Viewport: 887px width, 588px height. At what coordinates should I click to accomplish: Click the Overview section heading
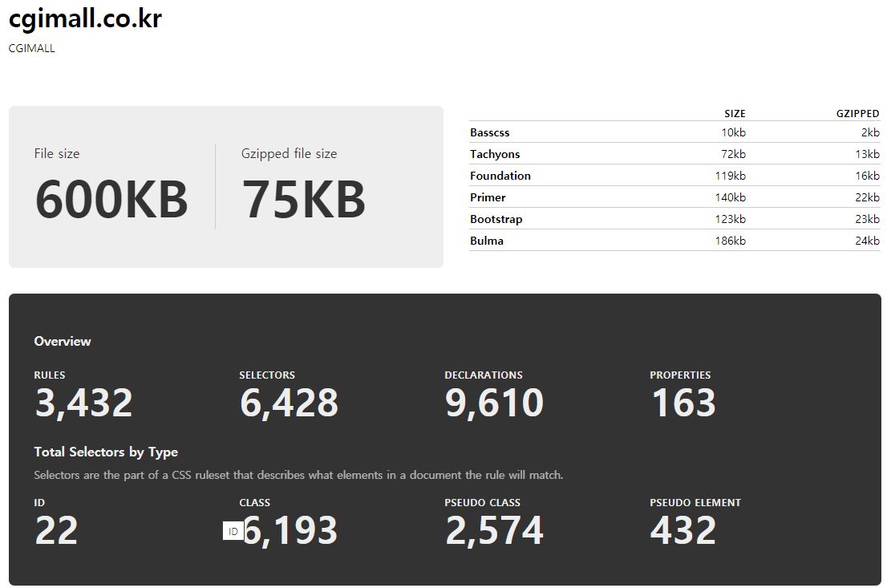click(63, 341)
